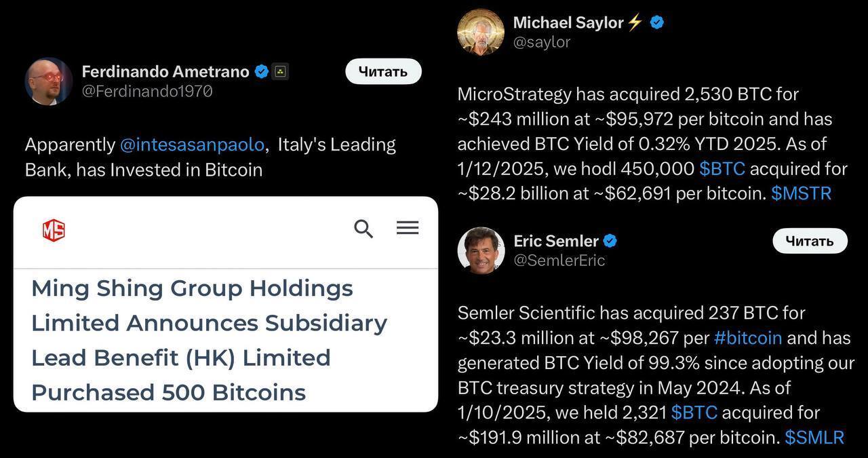Click the $BTC cashtag in Saylor's tweet
This screenshot has height=458, width=868.
[x=722, y=168]
